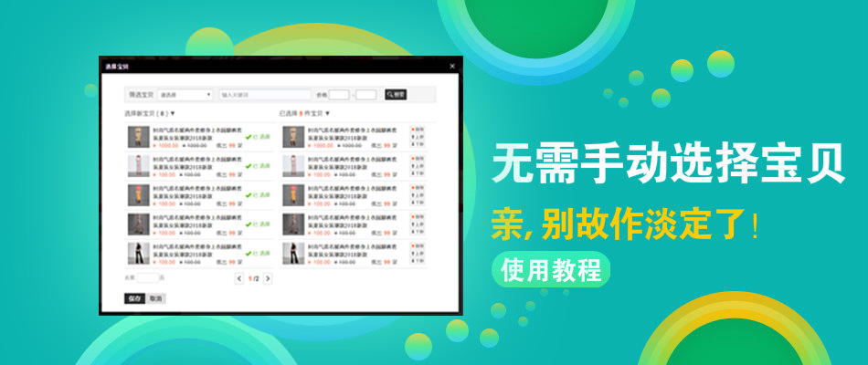Click the minimum price input box
Viewport: 868px width, 365px height.
pyautogui.click(x=339, y=95)
